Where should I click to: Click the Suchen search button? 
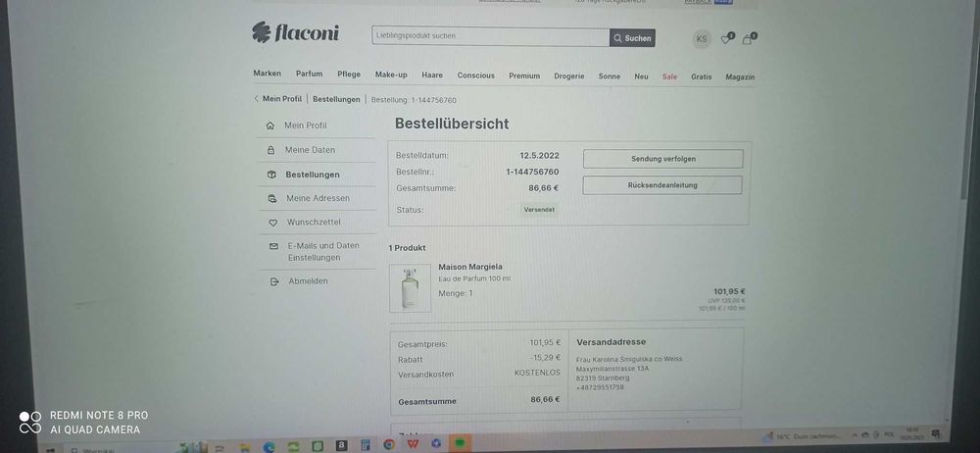click(x=632, y=38)
